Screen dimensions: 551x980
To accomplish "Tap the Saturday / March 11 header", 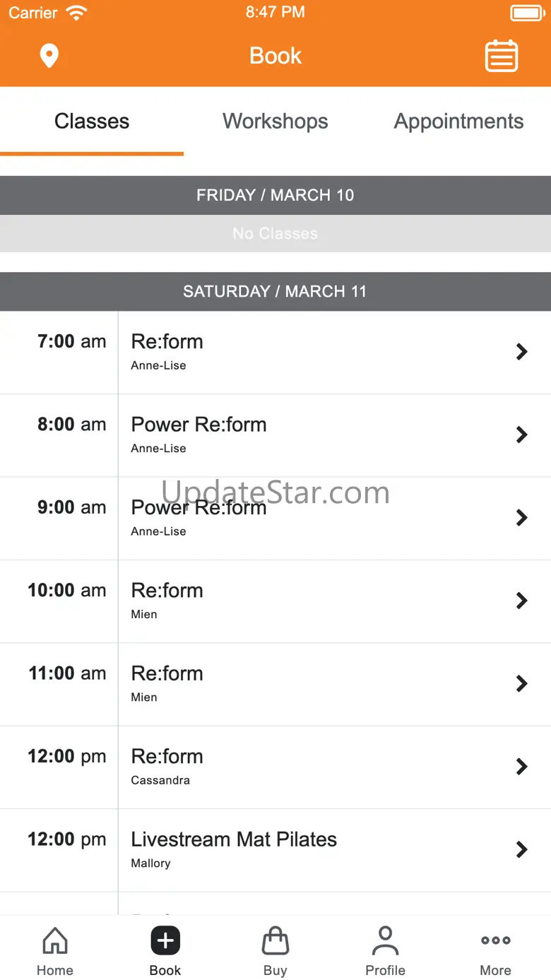I will click(275, 291).
